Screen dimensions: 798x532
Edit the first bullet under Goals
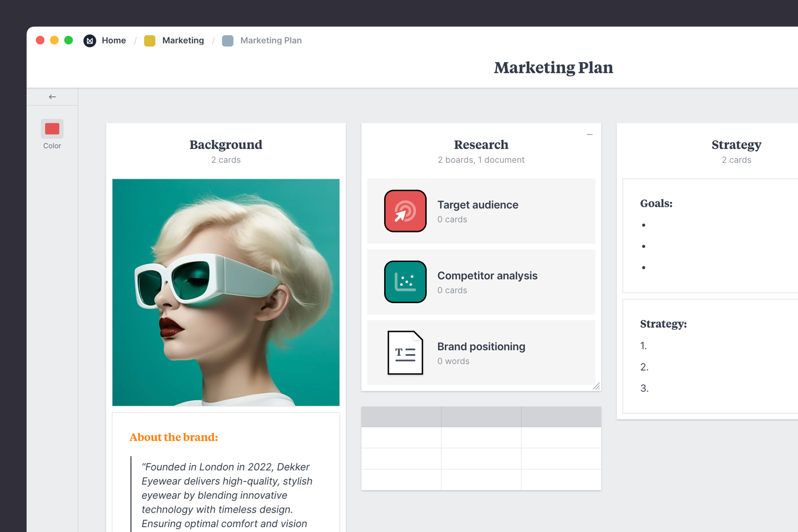pos(660,225)
